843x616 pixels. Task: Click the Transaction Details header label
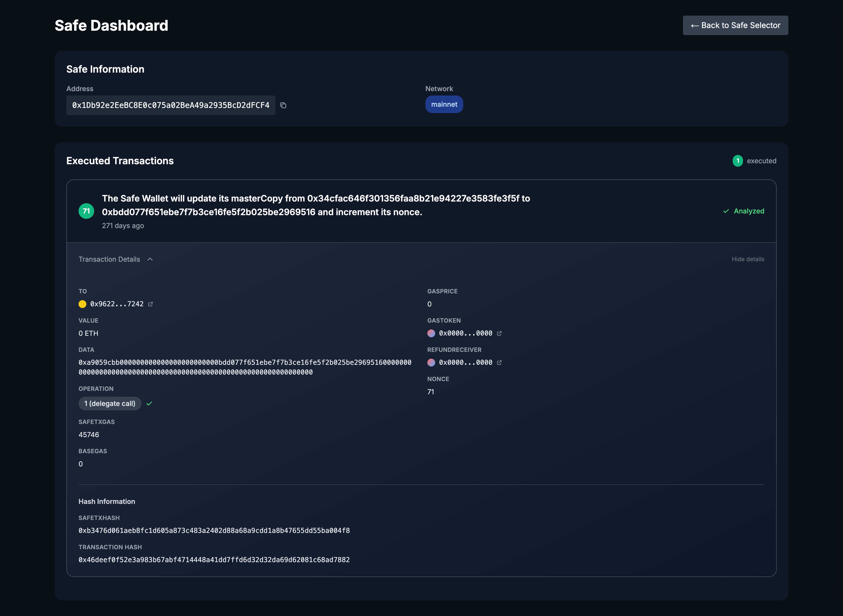point(109,259)
